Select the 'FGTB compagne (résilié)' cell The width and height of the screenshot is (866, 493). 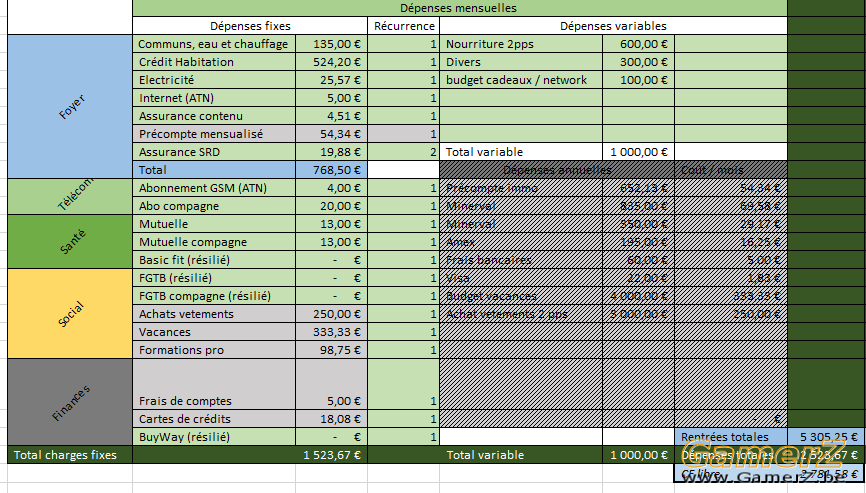214,296
